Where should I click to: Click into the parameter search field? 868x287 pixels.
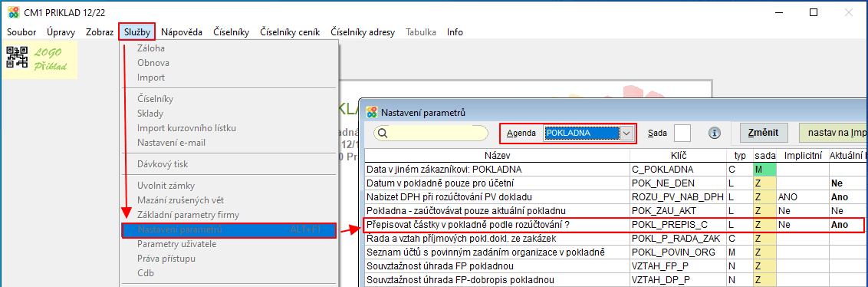431,134
